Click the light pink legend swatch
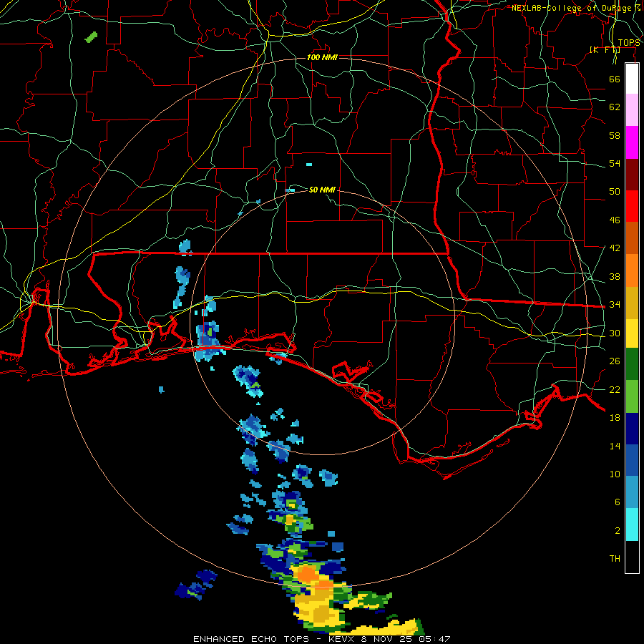 coord(632,109)
